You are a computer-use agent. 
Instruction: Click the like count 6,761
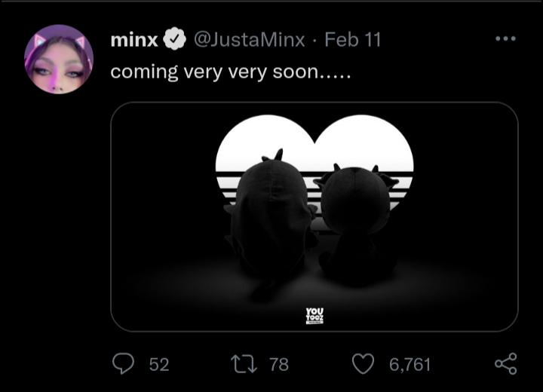pos(410,365)
